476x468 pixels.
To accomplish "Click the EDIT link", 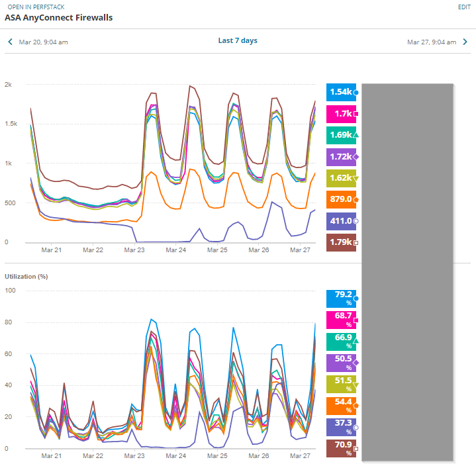I will tap(464, 7).
